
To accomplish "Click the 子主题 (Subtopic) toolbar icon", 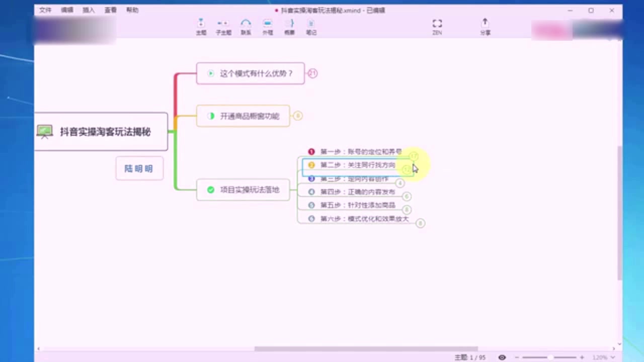I will 223,27.
